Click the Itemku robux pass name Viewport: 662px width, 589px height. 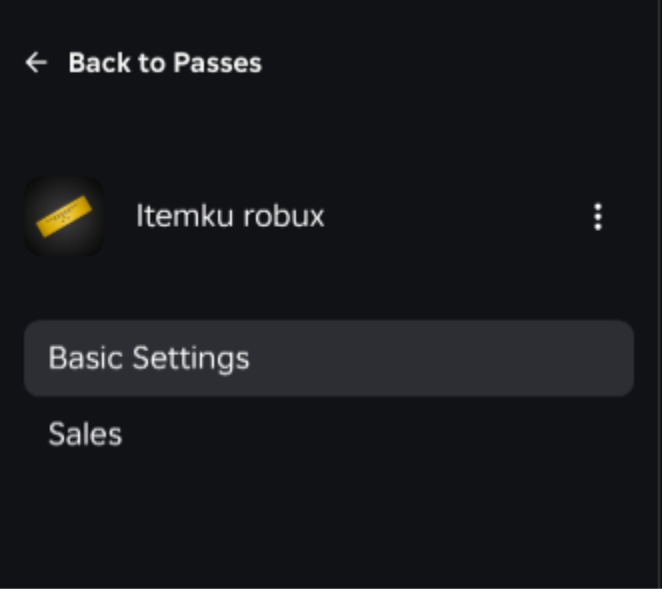click(230, 216)
